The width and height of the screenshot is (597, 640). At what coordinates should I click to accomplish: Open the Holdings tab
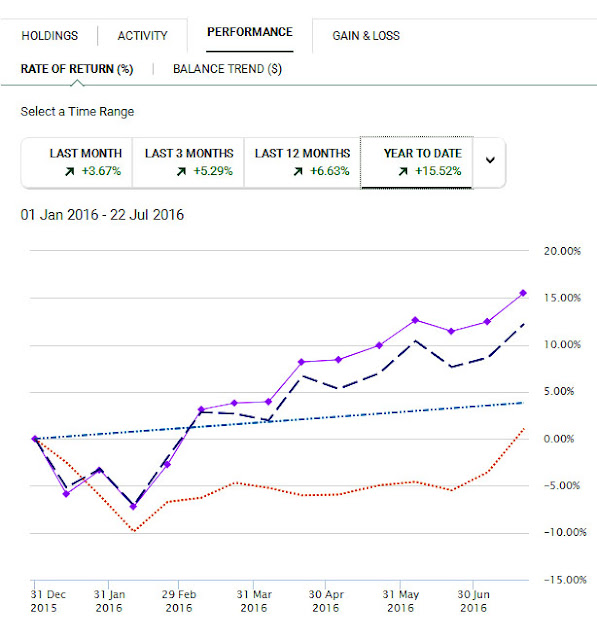click(x=49, y=36)
